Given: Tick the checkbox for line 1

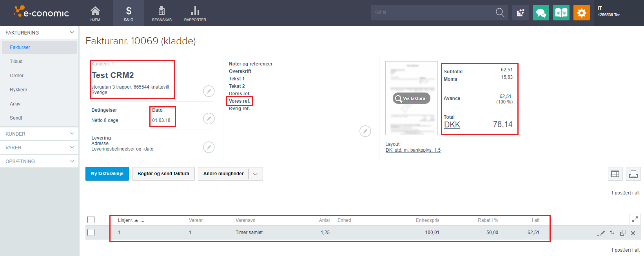Looking at the screenshot, I should (x=91, y=232).
